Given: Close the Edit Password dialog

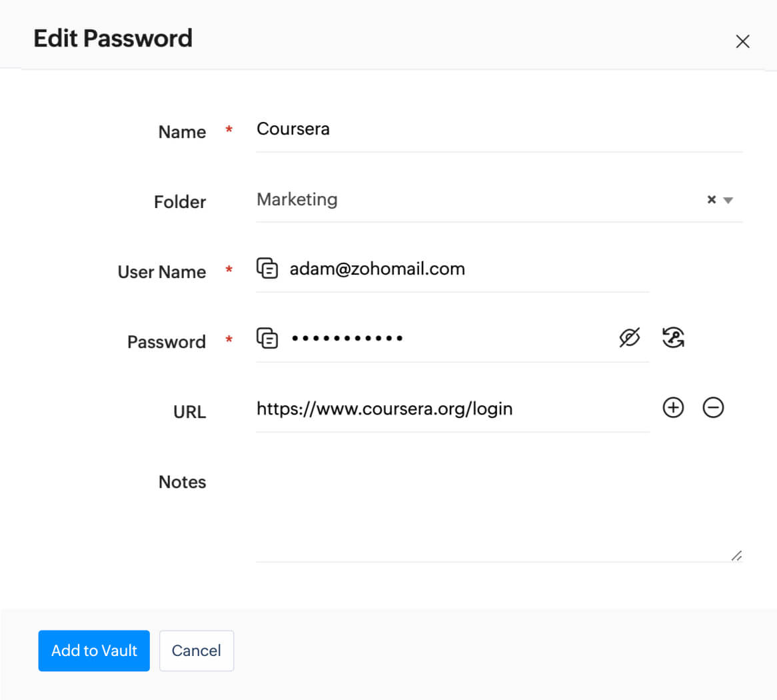Looking at the screenshot, I should pyautogui.click(x=742, y=41).
